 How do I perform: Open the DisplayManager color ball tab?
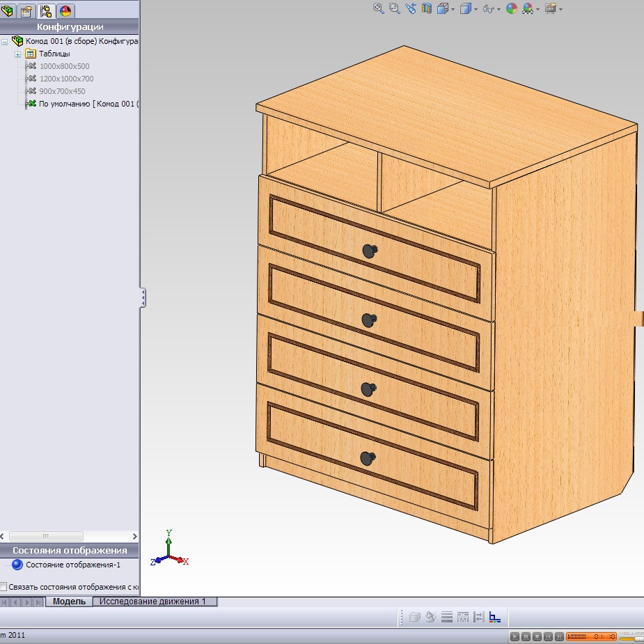click(x=65, y=10)
